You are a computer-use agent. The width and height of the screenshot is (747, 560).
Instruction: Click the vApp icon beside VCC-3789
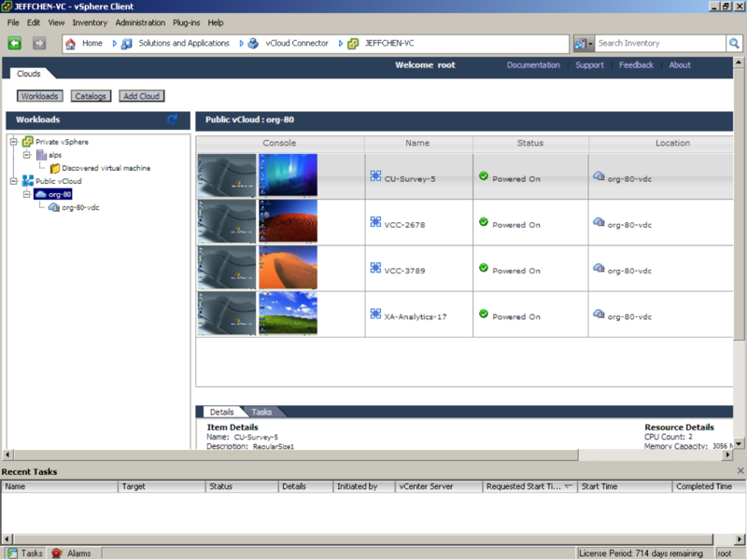coord(375,268)
